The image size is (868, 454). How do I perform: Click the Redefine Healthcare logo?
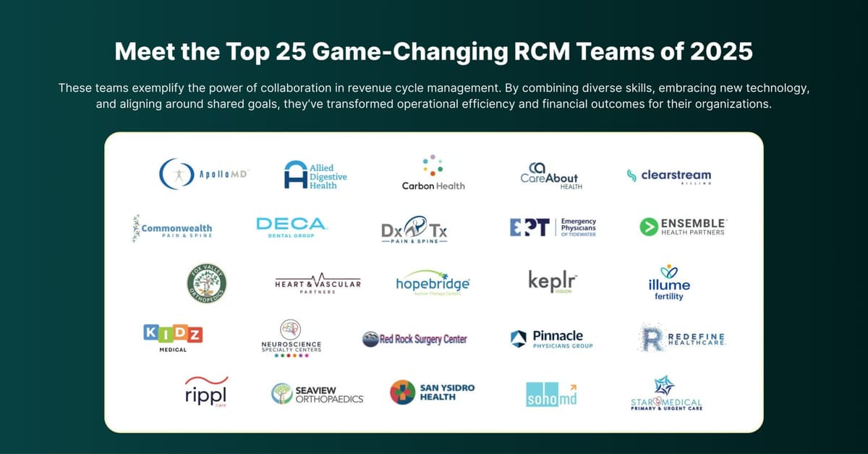pyautogui.click(x=683, y=338)
